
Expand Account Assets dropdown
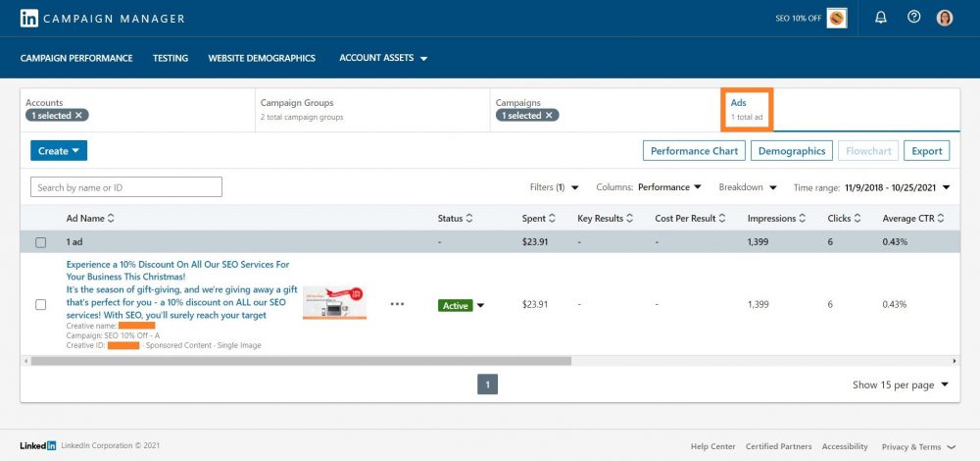pos(383,58)
